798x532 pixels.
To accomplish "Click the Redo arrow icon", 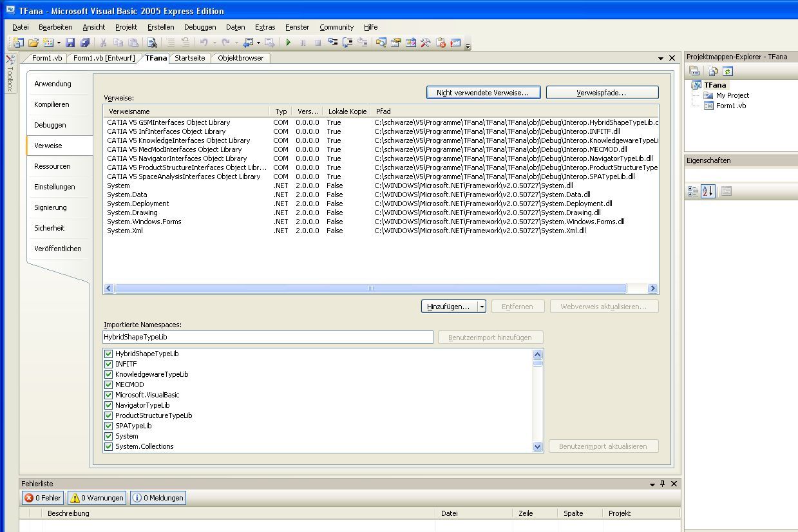I will click(x=225, y=43).
